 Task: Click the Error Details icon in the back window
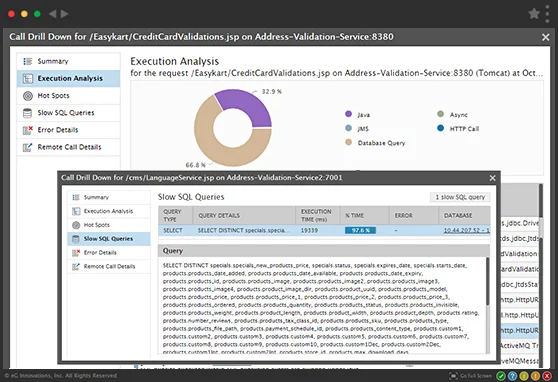[x=28, y=130]
